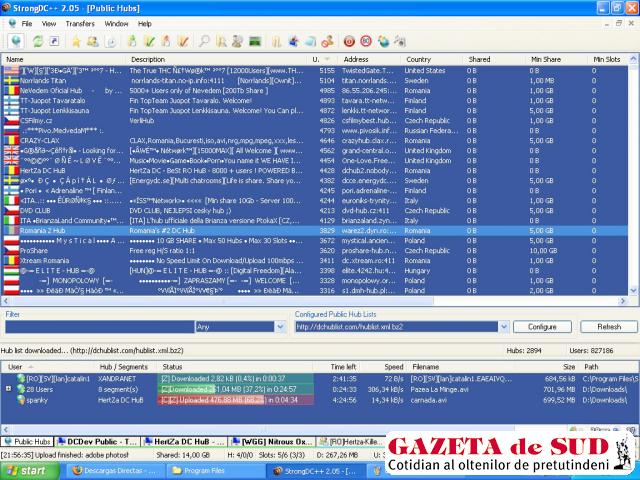Toggle Away mode users icon
Viewport: 640px width, 480px height.
point(328,41)
